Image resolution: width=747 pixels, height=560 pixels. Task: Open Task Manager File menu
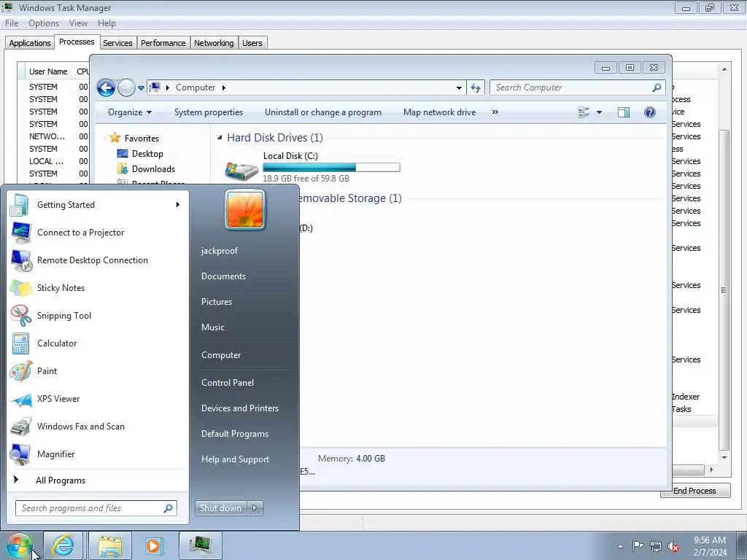(12, 23)
